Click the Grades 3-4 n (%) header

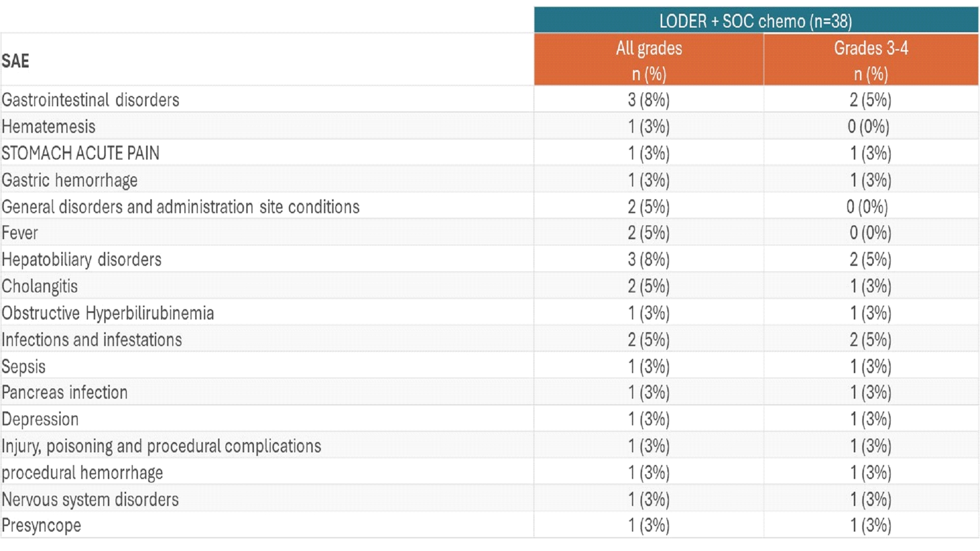(871, 60)
